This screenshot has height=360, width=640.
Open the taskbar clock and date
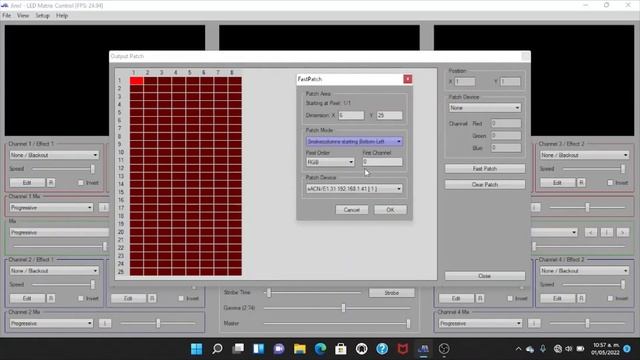pos(606,349)
